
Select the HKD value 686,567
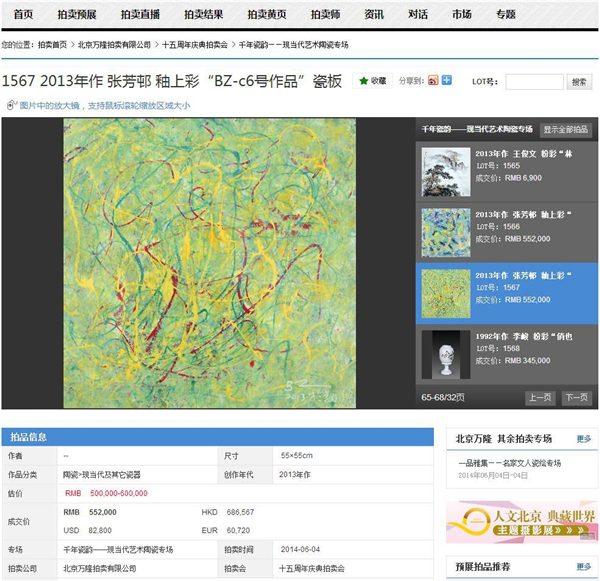point(240,512)
